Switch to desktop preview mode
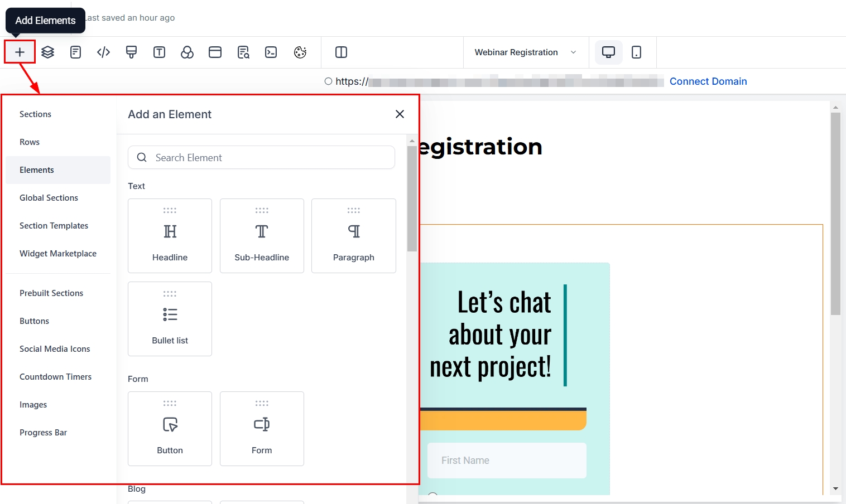The width and height of the screenshot is (846, 504). pyautogui.click(x=608, y=52)
